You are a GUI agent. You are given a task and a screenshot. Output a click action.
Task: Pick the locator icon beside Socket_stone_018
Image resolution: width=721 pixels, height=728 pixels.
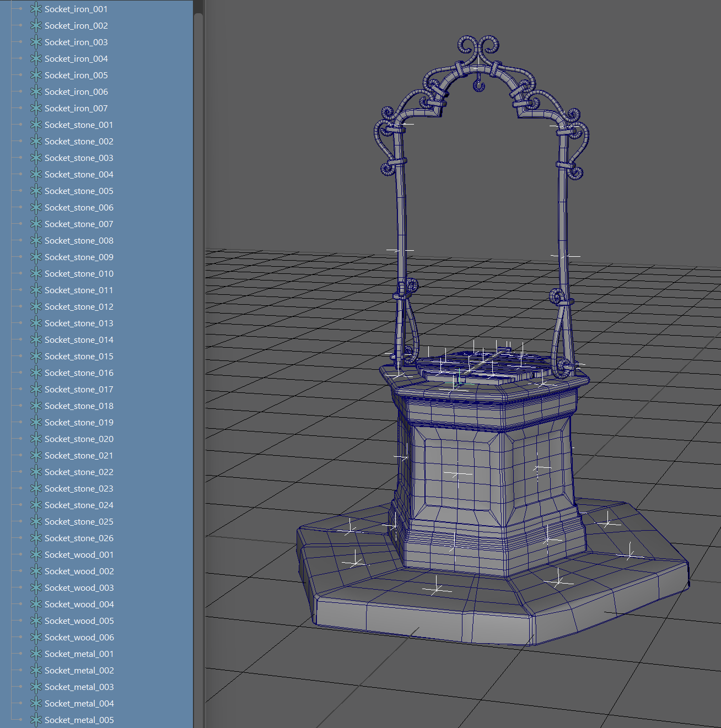pos(36,406)
